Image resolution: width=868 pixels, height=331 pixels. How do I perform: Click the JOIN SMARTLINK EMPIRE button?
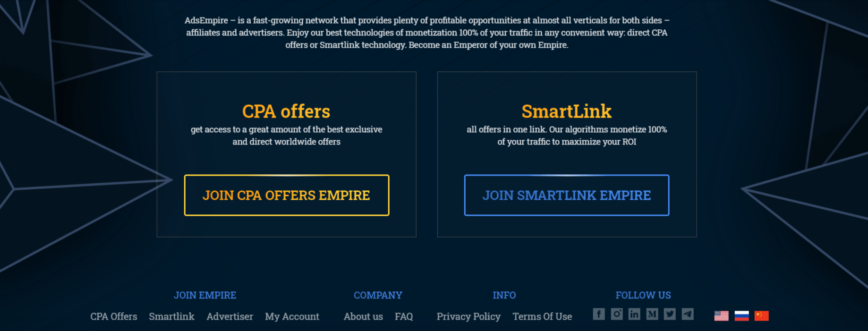(x=567, y=195)
